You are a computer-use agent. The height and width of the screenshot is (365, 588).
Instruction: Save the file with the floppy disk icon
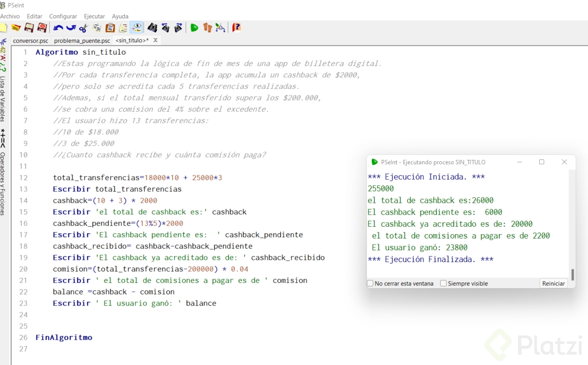[29, 28]
